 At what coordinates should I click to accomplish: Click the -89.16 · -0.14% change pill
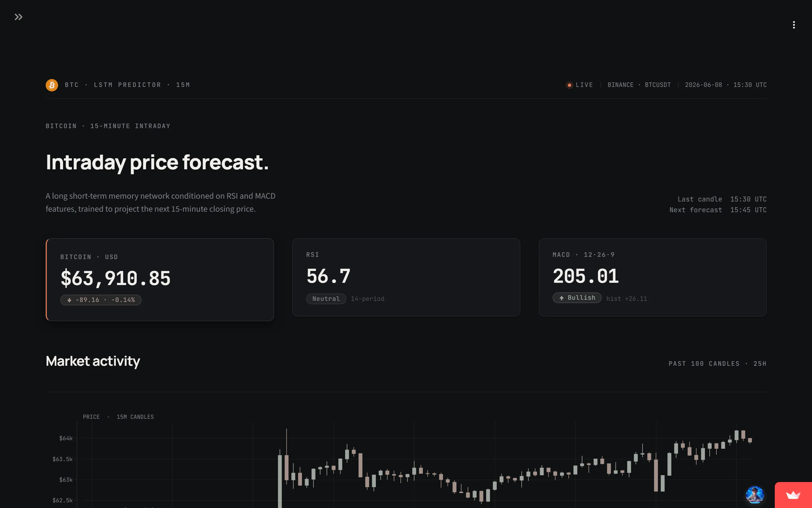[x=101, y=300]
